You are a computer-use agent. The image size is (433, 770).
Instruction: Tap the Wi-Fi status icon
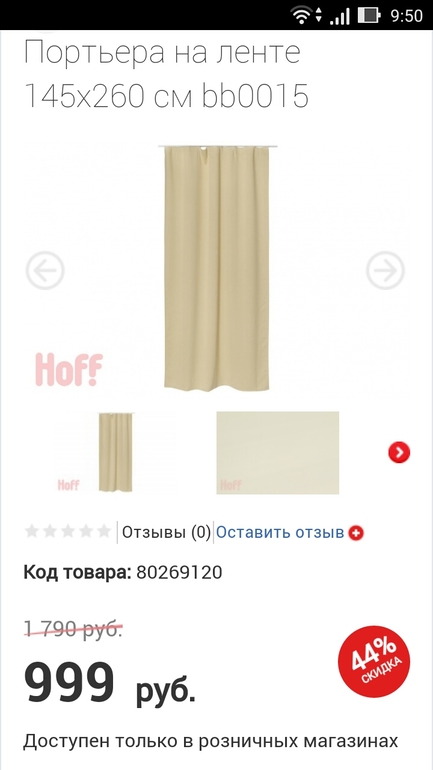tap(302, 15)
